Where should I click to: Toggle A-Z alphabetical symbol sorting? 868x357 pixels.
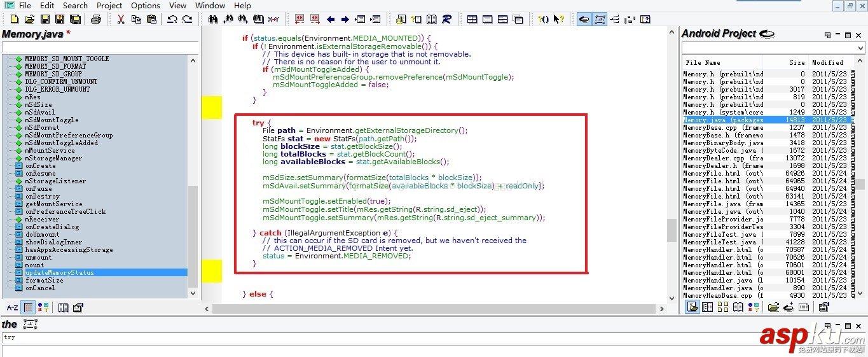[x=12, y=307]
